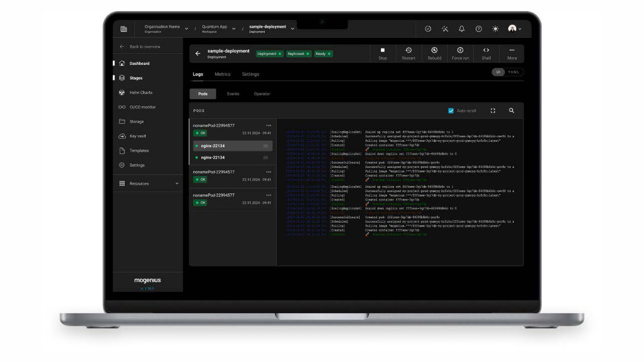Open the Events tab in logs
This screenshot has width=644, height=362.
(x=233, y=94)
